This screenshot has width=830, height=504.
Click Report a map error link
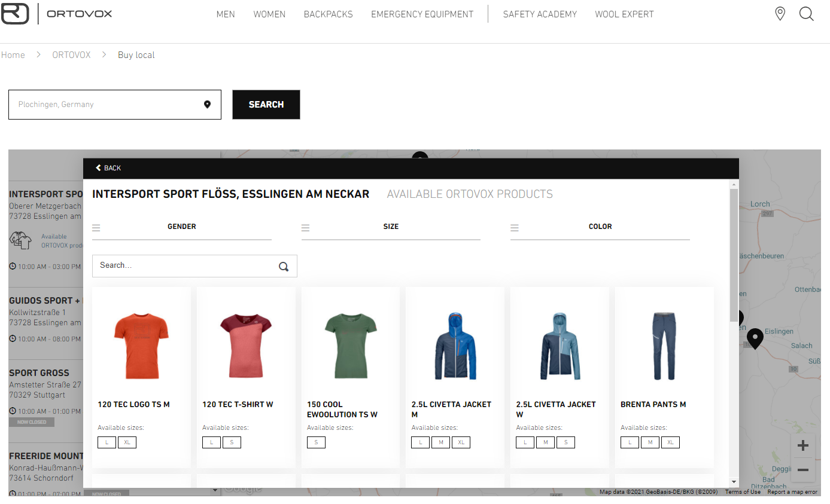[x=792, y=492]
